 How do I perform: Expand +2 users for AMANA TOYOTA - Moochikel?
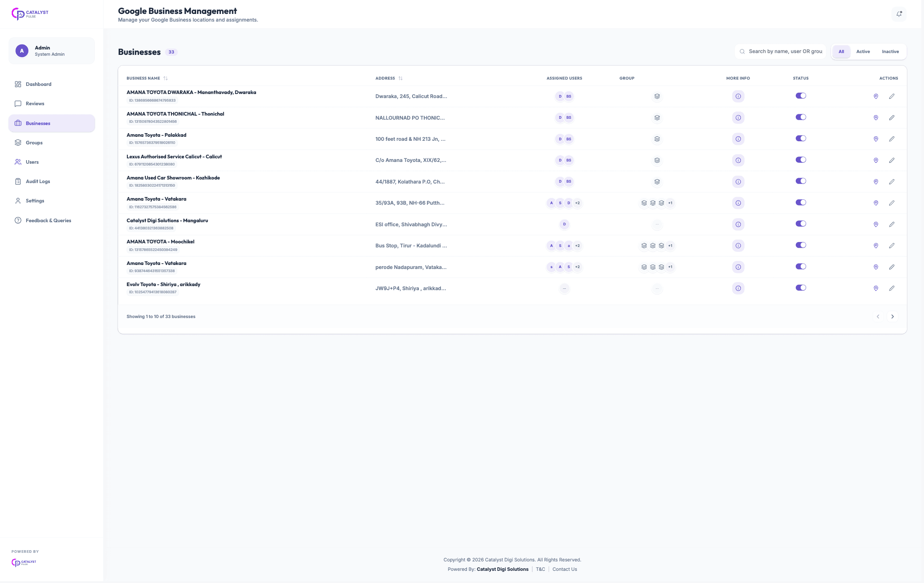578,246
